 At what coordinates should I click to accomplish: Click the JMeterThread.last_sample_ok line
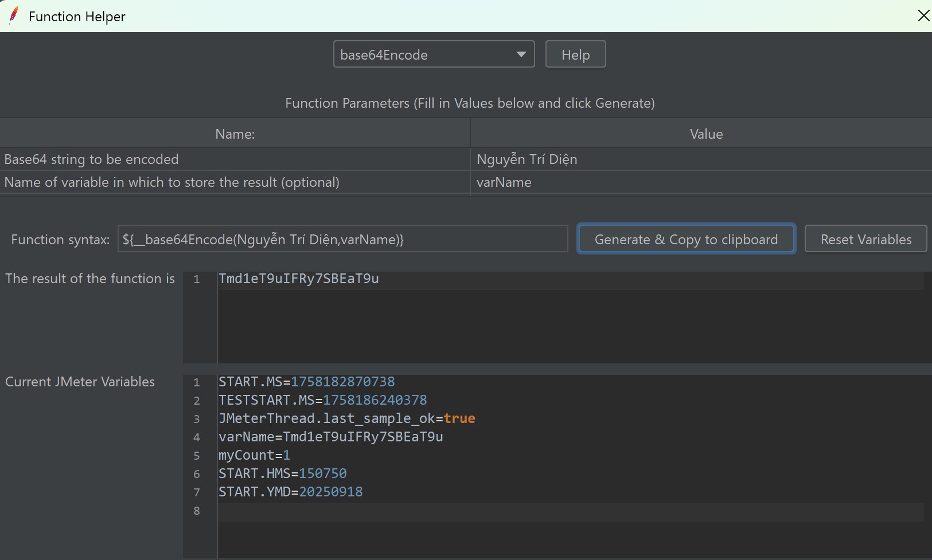click(346, 418)
